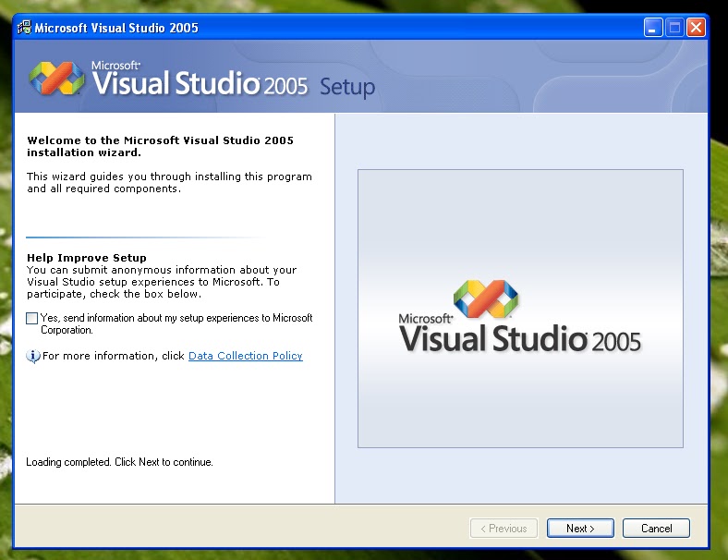Click the Cancel button
Screen dimensions: 728x560
point(656,529)
